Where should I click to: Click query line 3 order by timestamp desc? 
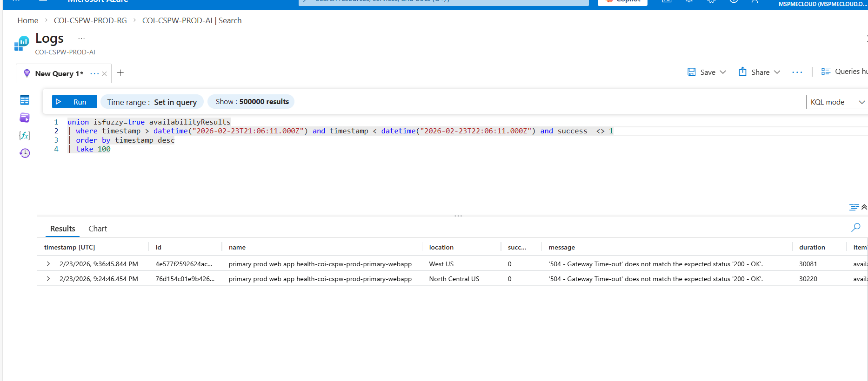(121, 140)
